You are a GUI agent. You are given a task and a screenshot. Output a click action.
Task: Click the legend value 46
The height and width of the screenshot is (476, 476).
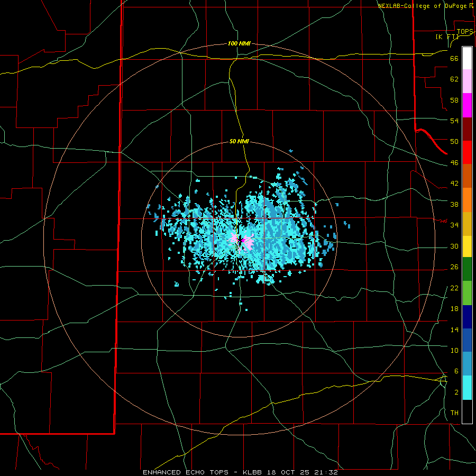454,162
